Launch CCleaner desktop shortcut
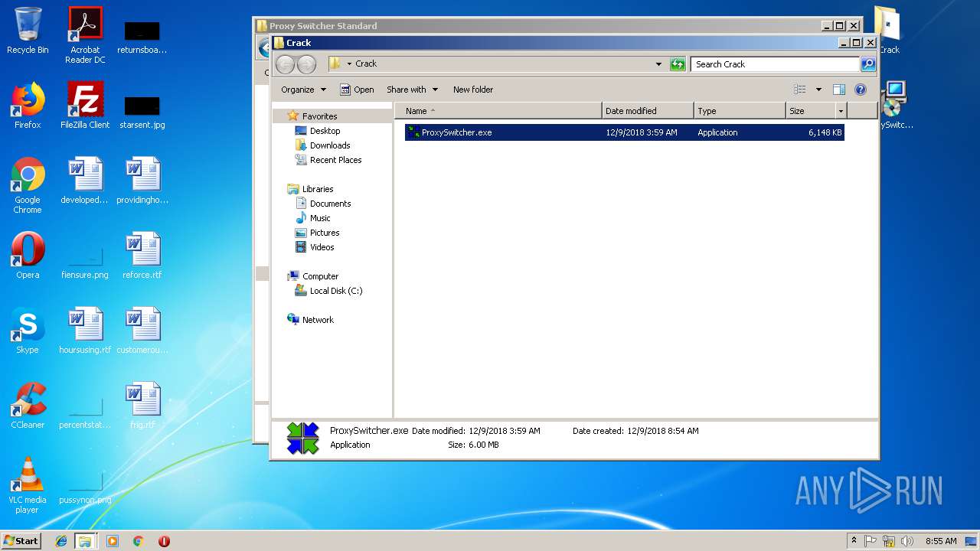980x551 pixels. pyautogui.click(x=28, y=406)
